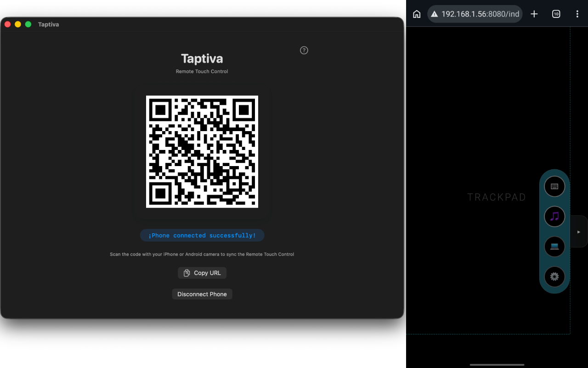The image size is (588, 368).
Task: Open the settings gear icon in phone panel
Action: coord(554,276)
